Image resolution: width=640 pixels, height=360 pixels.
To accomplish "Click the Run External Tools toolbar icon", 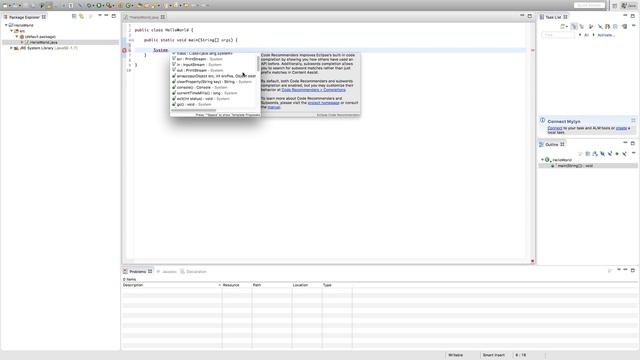I will coord(109,6).
